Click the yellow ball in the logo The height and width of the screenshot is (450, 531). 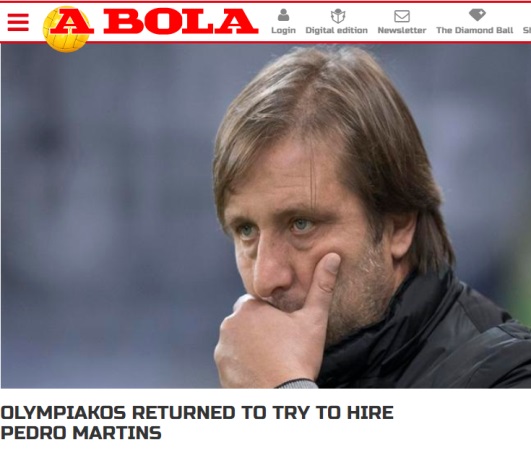click(x=64, y=30)
